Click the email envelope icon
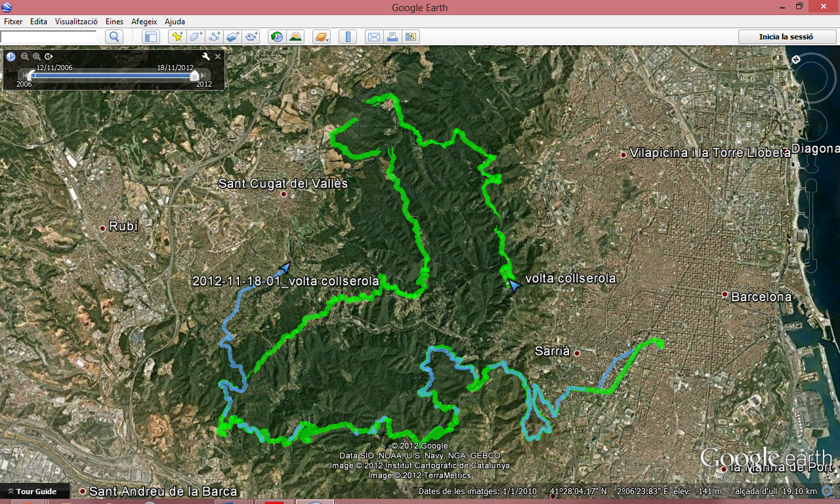 (x=373, y=37)
